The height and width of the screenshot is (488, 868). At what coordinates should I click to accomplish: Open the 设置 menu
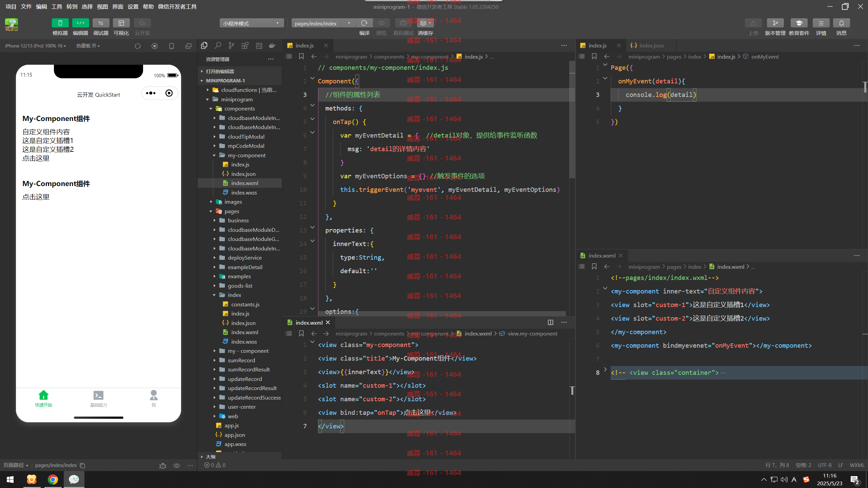click(133, 7)
